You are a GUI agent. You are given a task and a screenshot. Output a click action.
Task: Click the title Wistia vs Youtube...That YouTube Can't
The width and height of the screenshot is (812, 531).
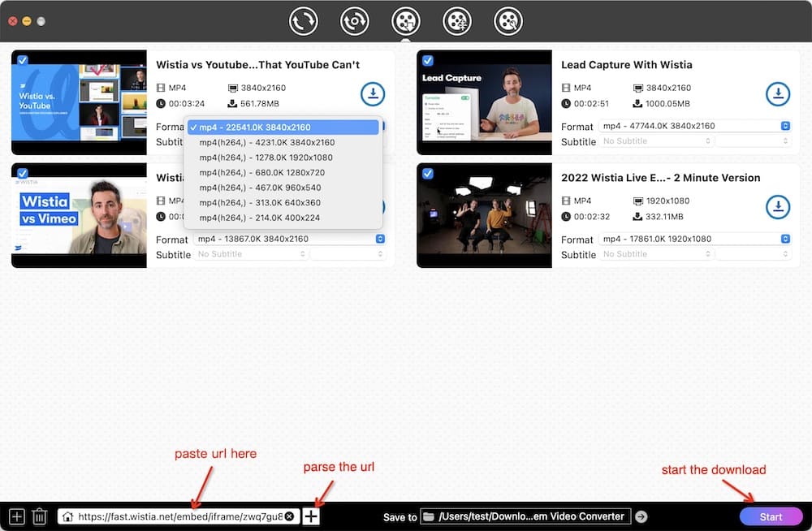point(258,65)
